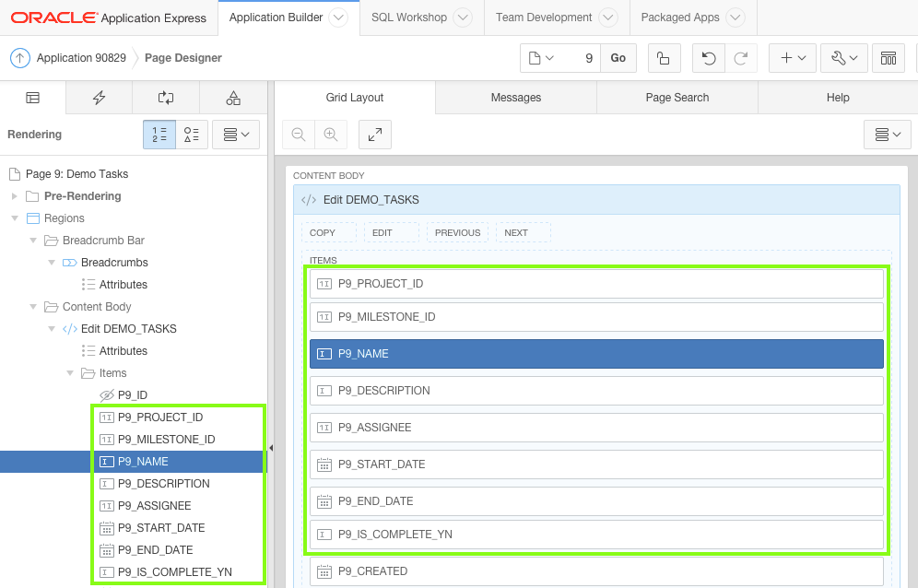Select P9_MILESTONE_ID in the rendering tree
This screenshot has height=588, width=918.
[x=166, y=440]
